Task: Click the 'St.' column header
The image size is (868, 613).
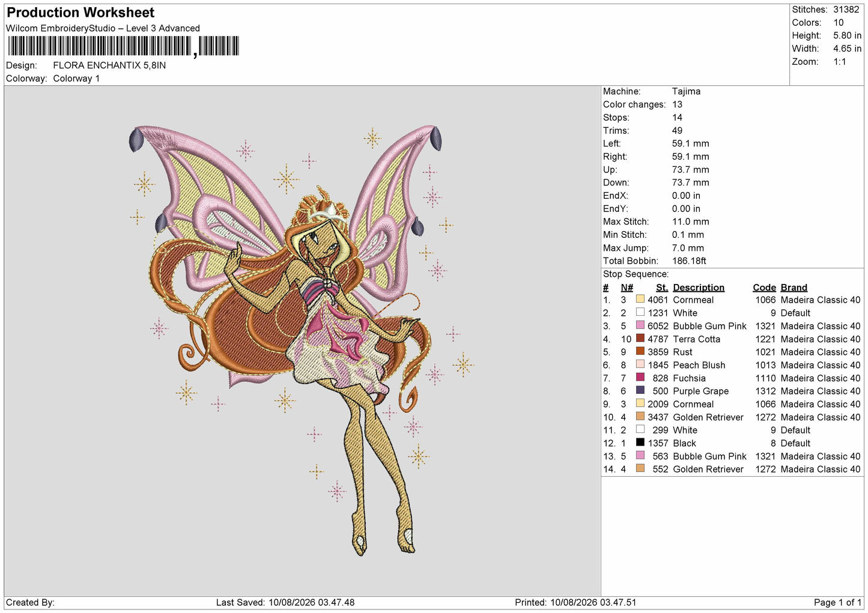Action: click(662, 288)
